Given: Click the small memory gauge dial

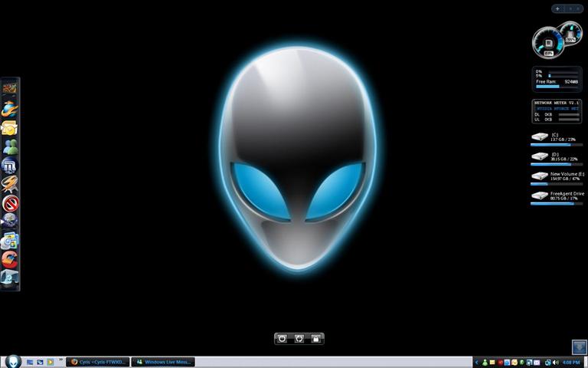Looking at the screenshot, I should (570, 33).
